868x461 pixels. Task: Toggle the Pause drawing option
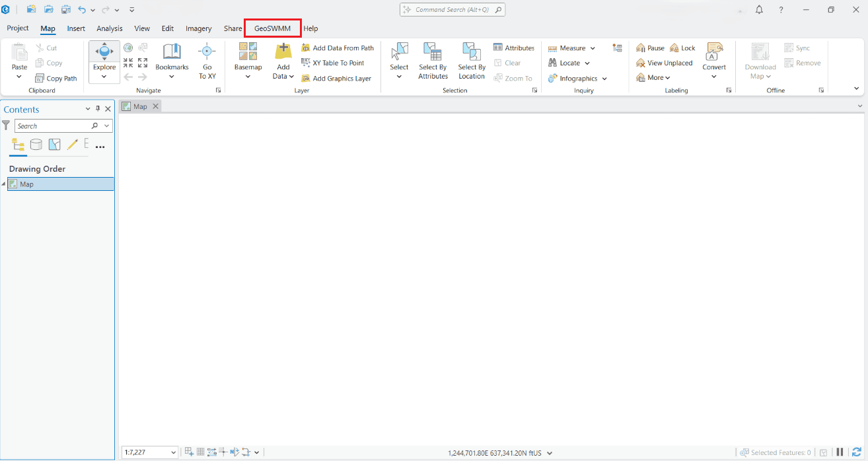(649, 47)
